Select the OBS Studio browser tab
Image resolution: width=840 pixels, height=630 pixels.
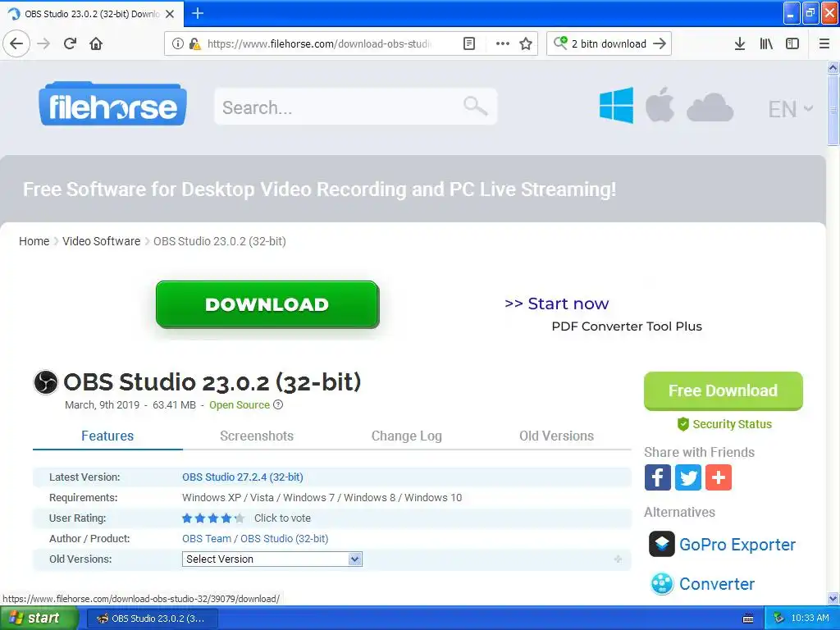coord(91,14)
